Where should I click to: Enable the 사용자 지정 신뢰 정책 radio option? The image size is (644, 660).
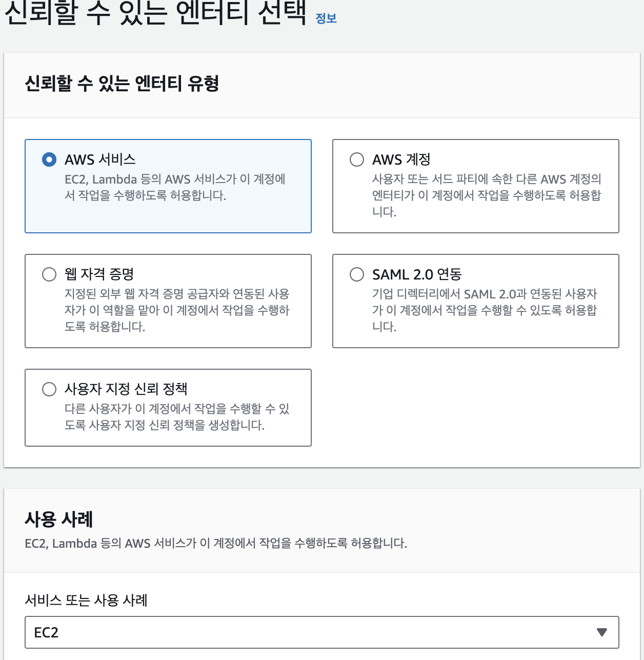tap(49, 389)
